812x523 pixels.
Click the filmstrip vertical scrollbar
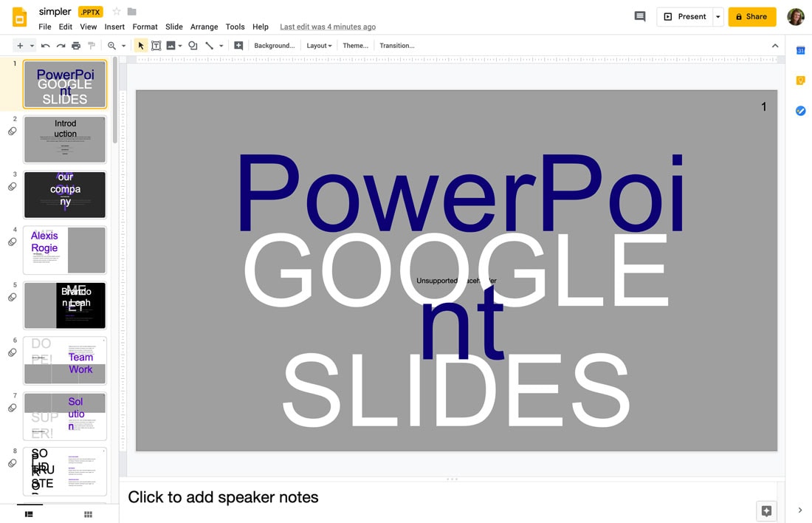115,100
